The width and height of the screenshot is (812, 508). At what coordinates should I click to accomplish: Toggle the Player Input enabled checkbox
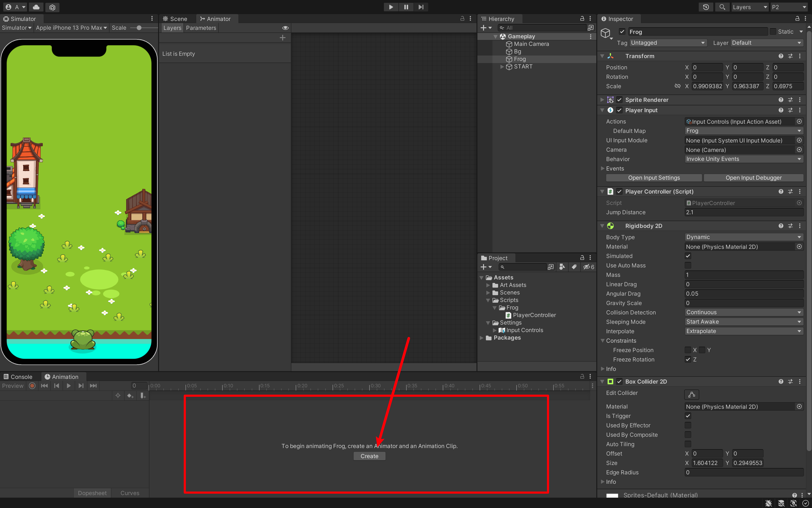619,110
